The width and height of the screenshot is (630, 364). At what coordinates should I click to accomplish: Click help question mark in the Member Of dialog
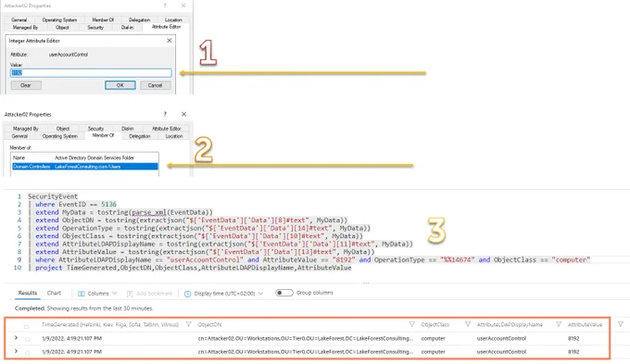tap(165, 114)
